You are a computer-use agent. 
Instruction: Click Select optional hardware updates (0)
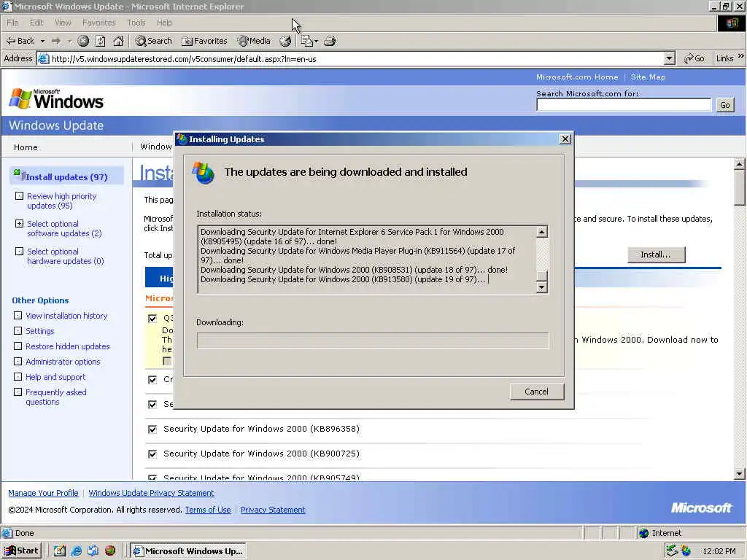(65, 256)
